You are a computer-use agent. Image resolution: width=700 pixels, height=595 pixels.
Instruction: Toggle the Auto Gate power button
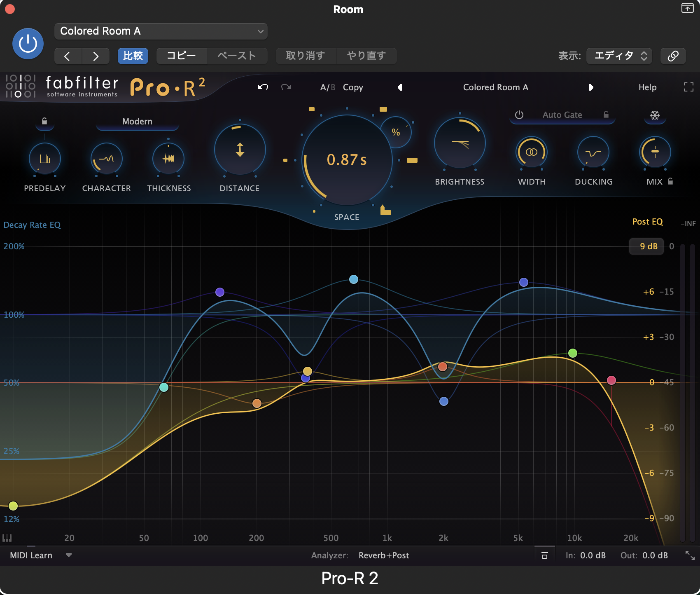[519, 115]
